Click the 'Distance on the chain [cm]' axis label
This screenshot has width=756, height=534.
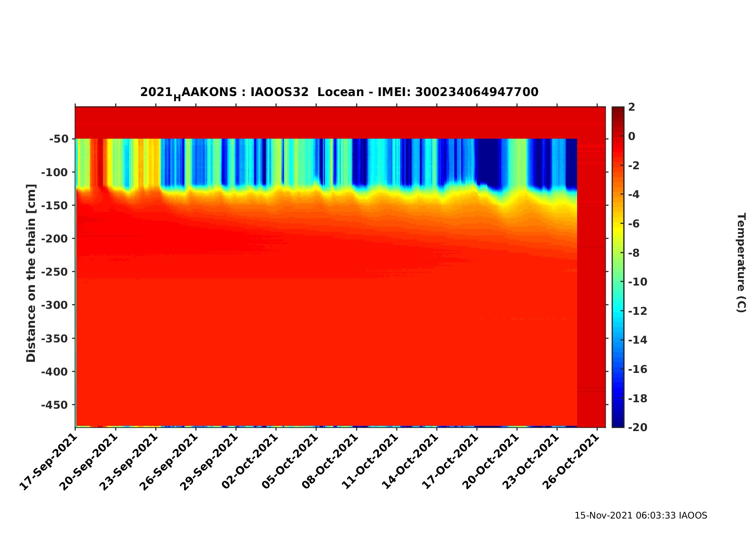(31, 273)
